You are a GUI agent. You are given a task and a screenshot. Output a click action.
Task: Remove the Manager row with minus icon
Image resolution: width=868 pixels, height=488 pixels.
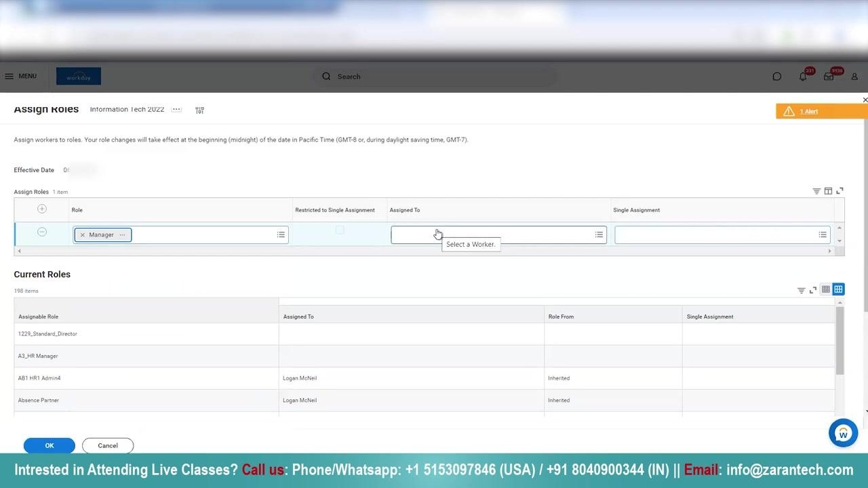point(42,232)
